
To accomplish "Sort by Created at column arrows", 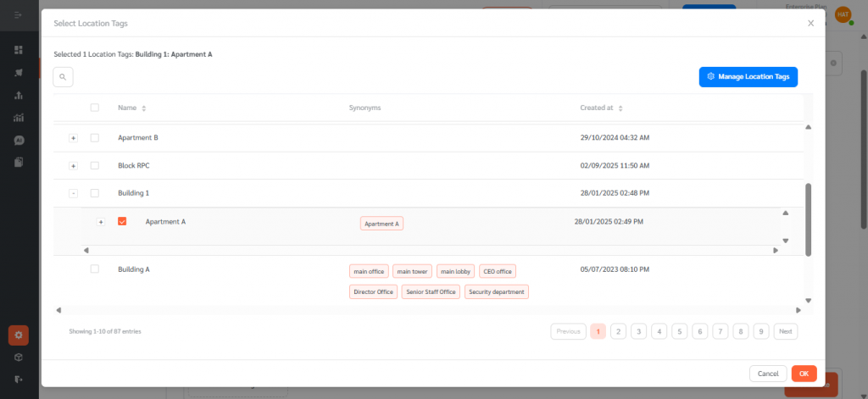I will (620, 108).
